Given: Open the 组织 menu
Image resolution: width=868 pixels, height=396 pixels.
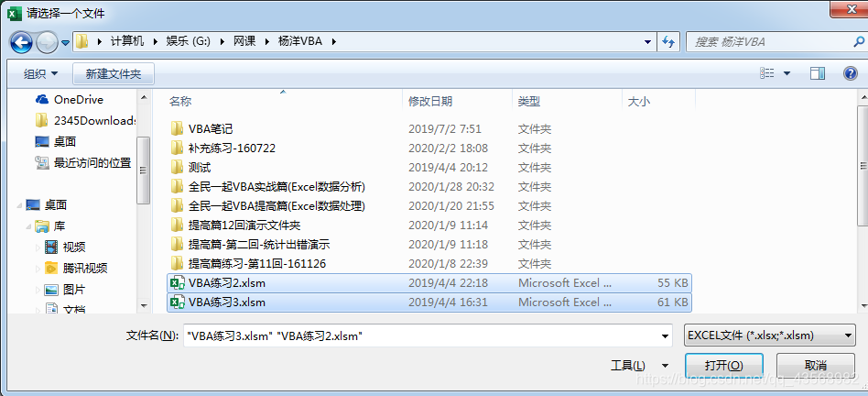Looking at the screenshot, I should [x=41, y=73].
